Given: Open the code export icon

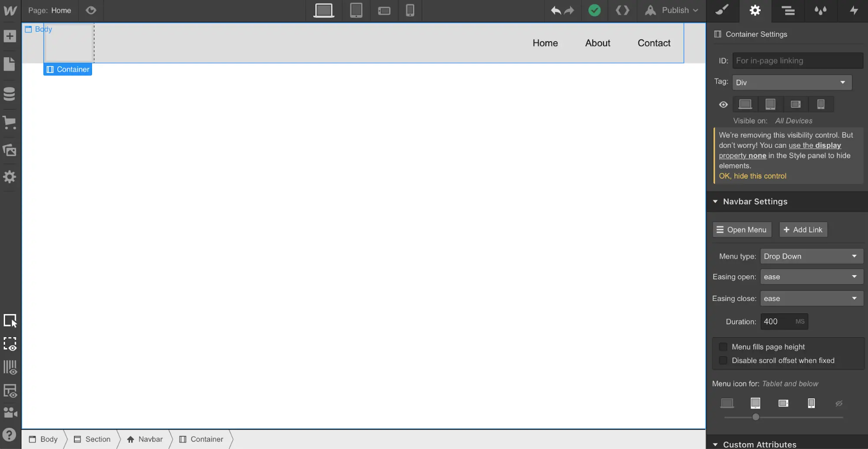Looking at the screenshot, I should pos(622,10).
